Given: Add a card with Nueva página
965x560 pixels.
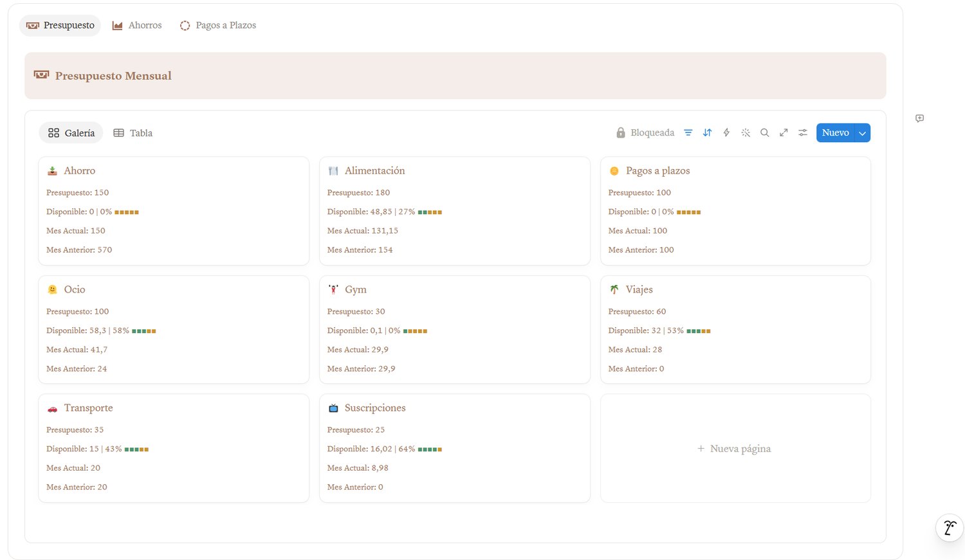Looking at the screenshot, I should click(x=735, y=449).
